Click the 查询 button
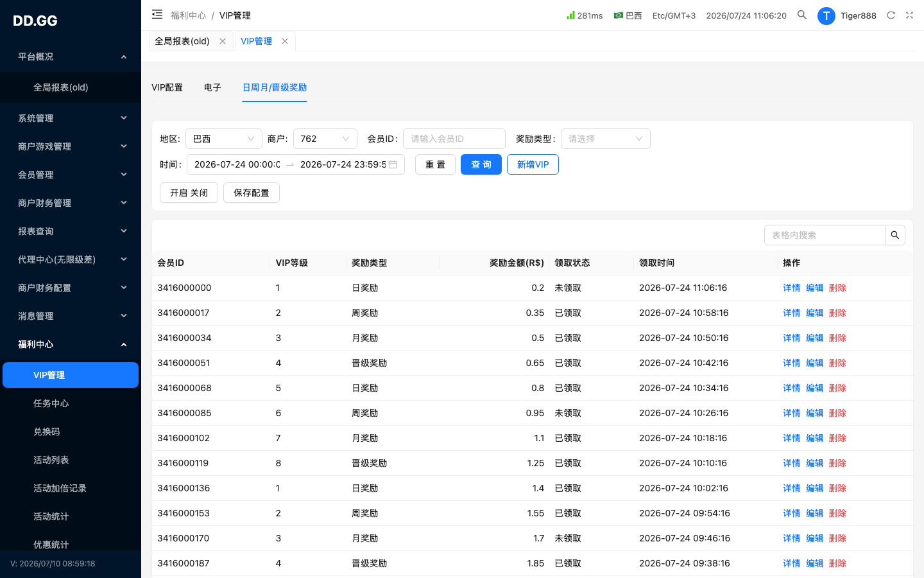 pos(481,164)
